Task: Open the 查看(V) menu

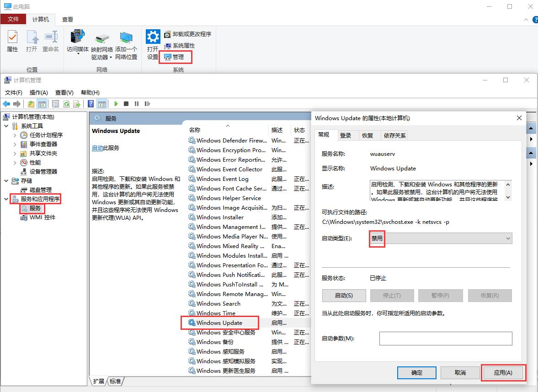Action: click(64, 92)
